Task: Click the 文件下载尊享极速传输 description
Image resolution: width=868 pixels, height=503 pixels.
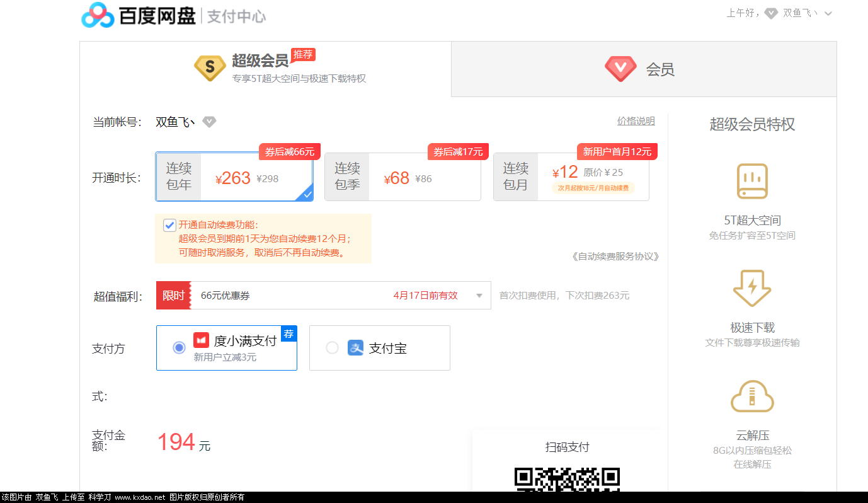Action: [752, 343]
